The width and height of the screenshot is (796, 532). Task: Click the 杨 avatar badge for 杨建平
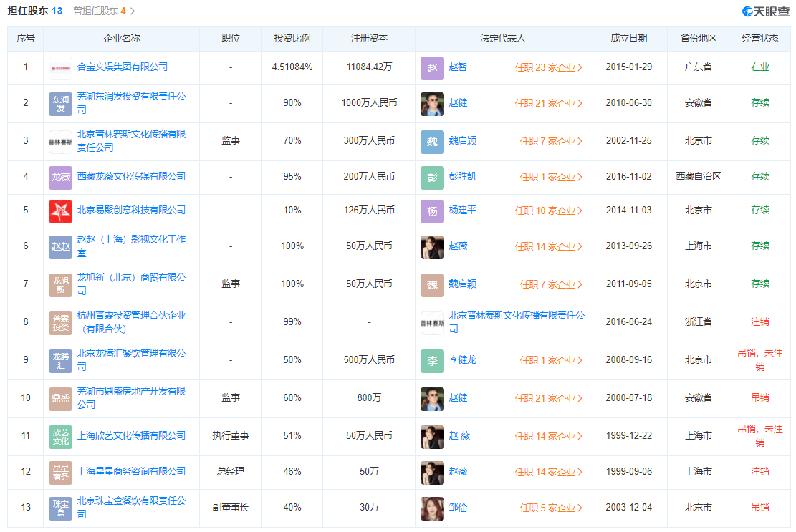coord(432,211)
